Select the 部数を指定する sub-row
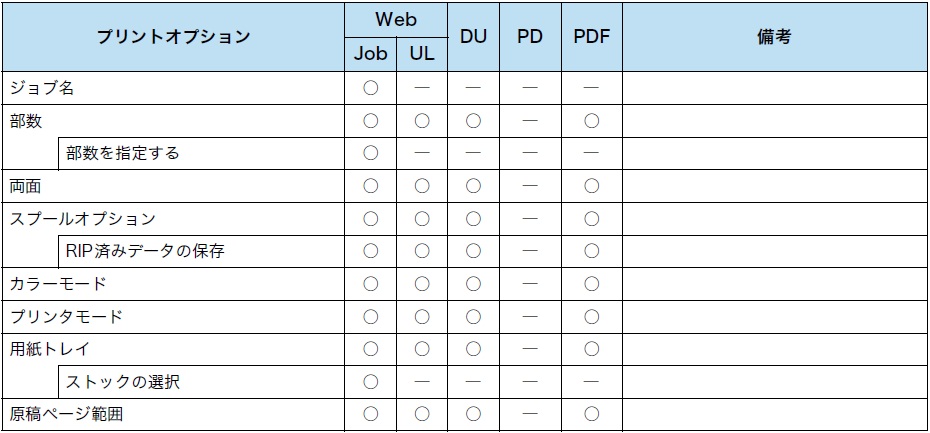Image resolution: width=930 pixels, height=433 pixels. pos(123,153)
